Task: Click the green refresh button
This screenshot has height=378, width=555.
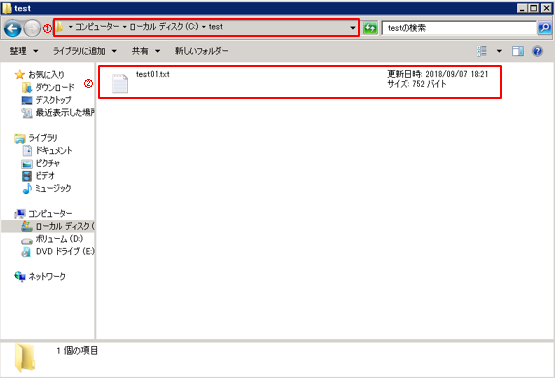Action: (370, 28)
